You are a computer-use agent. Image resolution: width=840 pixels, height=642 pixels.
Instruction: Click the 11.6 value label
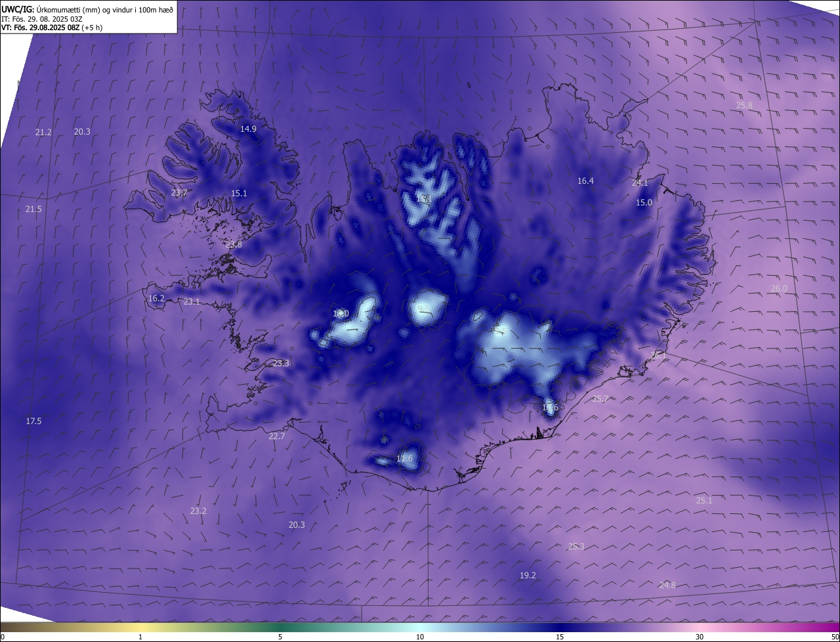(405, 458)
